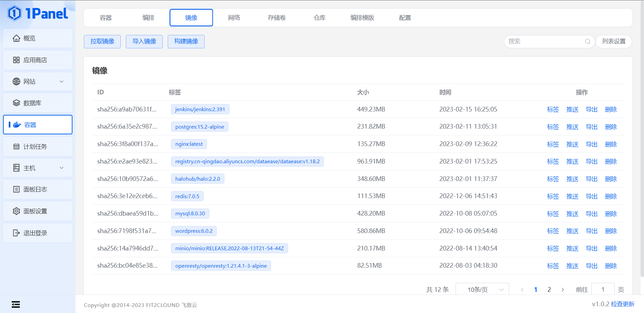Collapse the sidebar with the hamburger icon
The width and height of the screenshot is (644, 313).
(x=16, y=304)
